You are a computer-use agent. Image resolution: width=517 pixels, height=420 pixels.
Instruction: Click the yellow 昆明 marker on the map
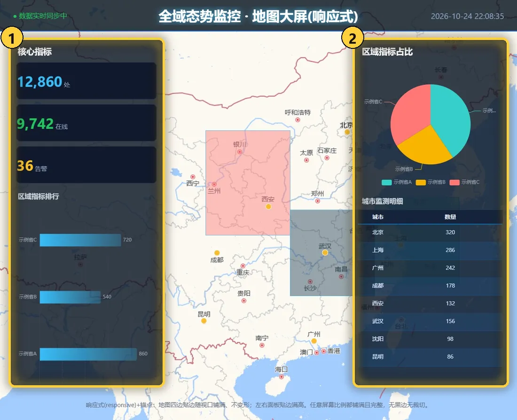pyautogui.click(x=204, y=321)
